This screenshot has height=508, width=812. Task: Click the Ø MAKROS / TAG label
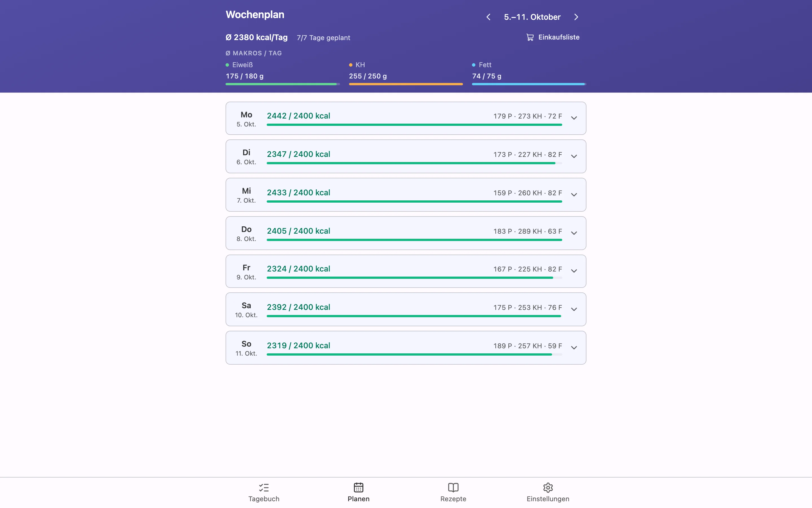[x=254, y=53]
